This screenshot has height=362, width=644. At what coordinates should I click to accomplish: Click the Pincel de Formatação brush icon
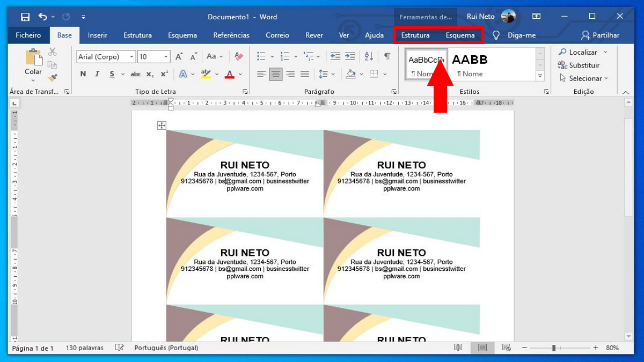tap(52, 77)
